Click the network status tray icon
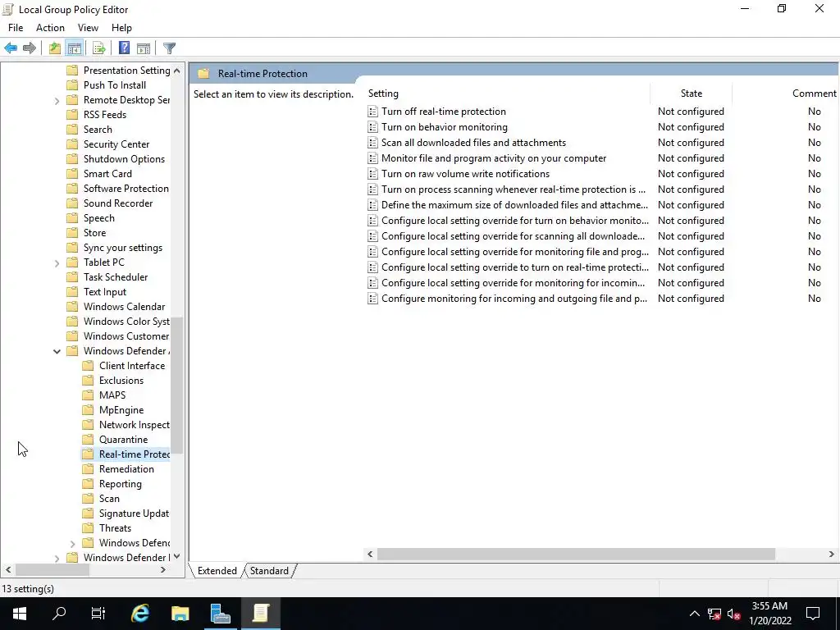This screenshot has width=840, height=630. [714, 614]
